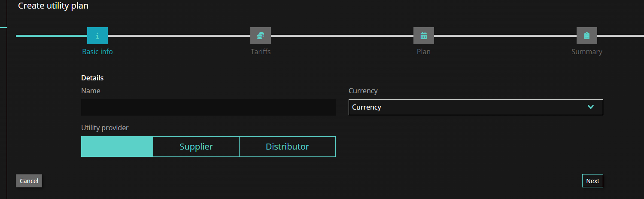Open the Summary step label
The height and width of the screenshot is (199, 644).
coord(587,52)
